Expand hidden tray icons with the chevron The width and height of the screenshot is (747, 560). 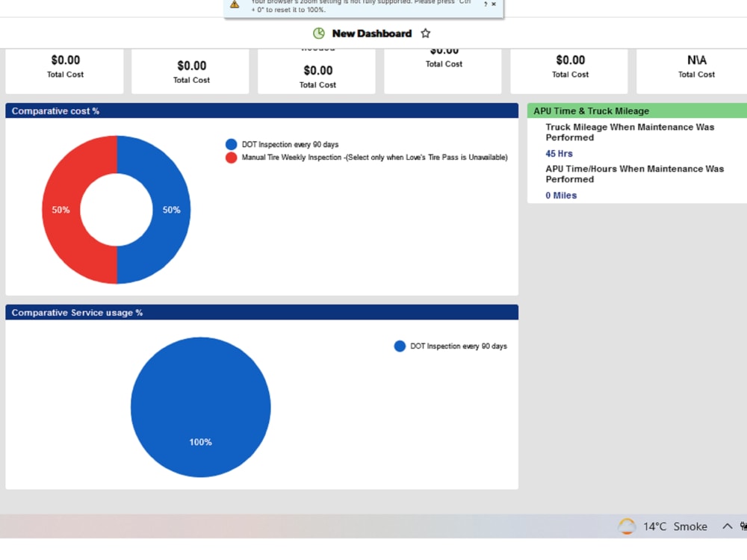[727, 526]
